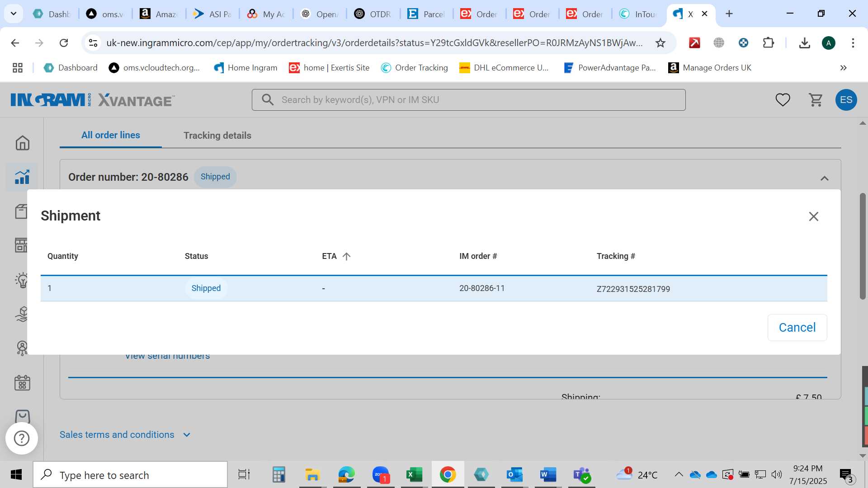Click the address bar URL
Screen dimensions: 868x488
pos(374,43)
